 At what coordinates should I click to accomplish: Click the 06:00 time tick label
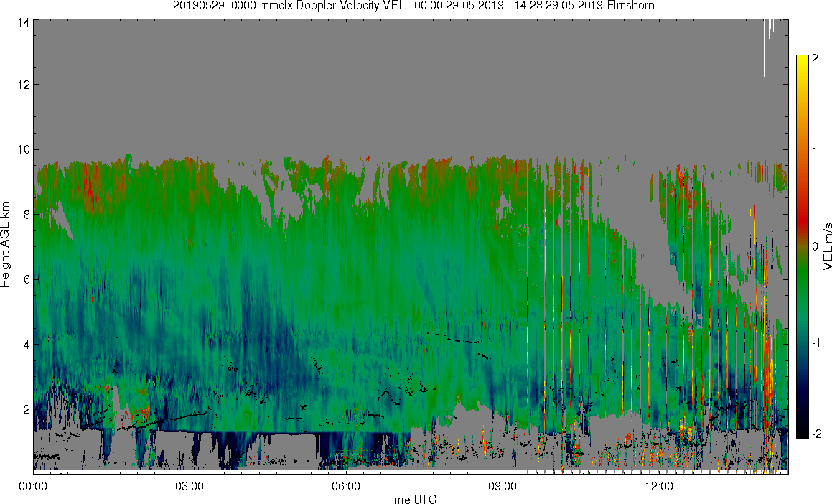tap(346, 486)
